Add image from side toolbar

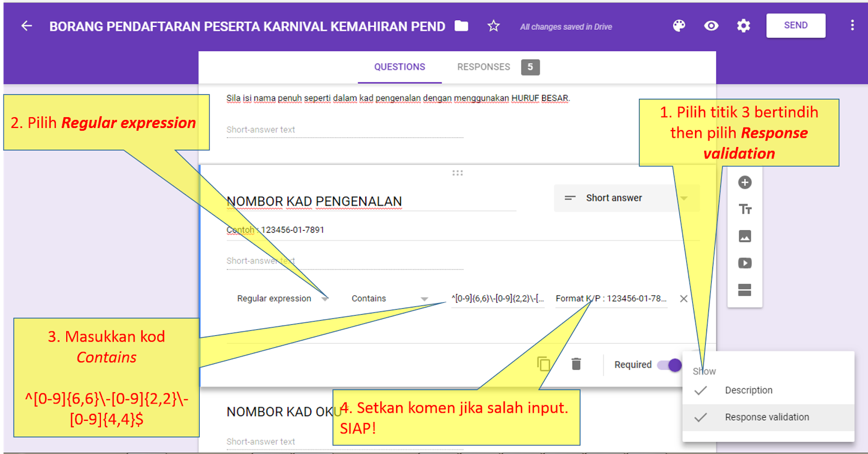coord(745,236)
